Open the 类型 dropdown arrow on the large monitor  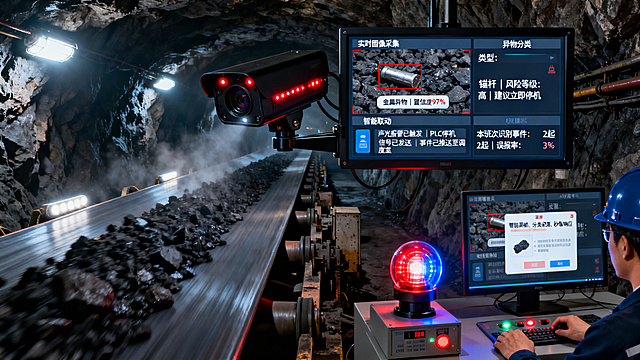point(552,58)
